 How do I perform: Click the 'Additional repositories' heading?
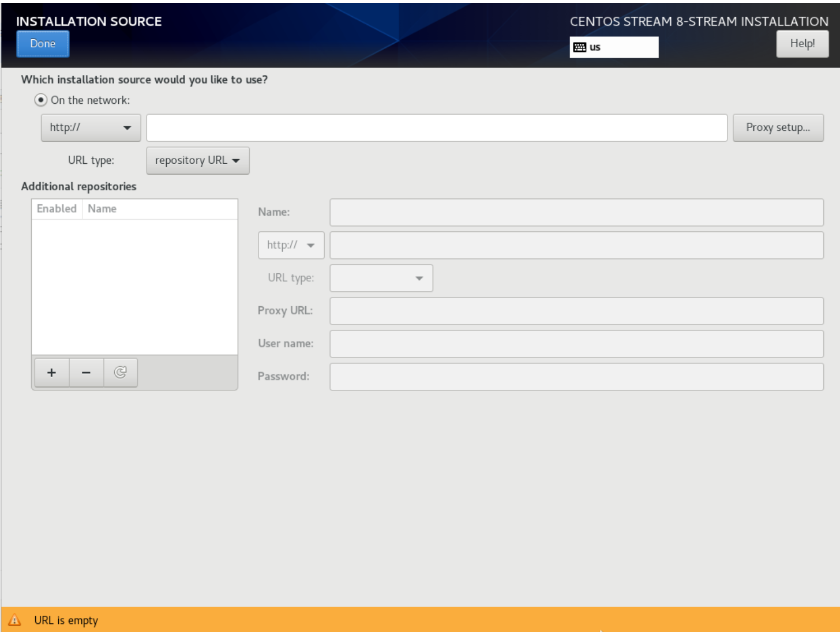pyautogui.click(x=78, y=186)
